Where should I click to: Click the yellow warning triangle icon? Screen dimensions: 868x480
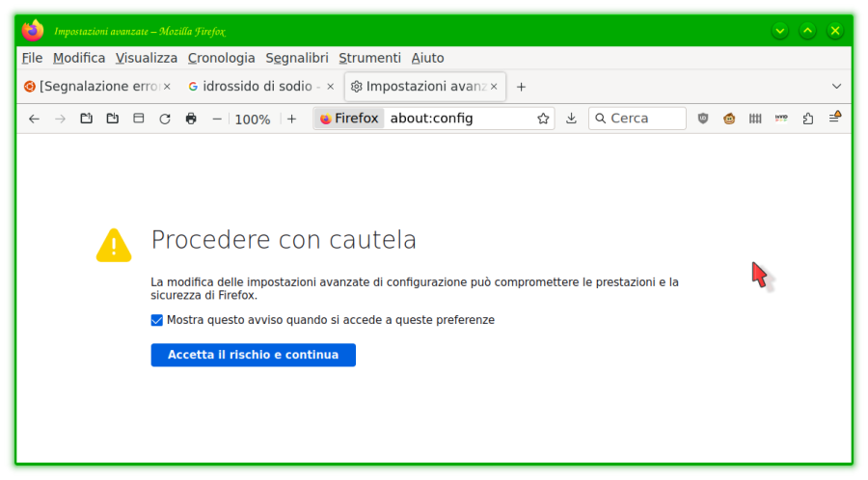tap(114, 245)
